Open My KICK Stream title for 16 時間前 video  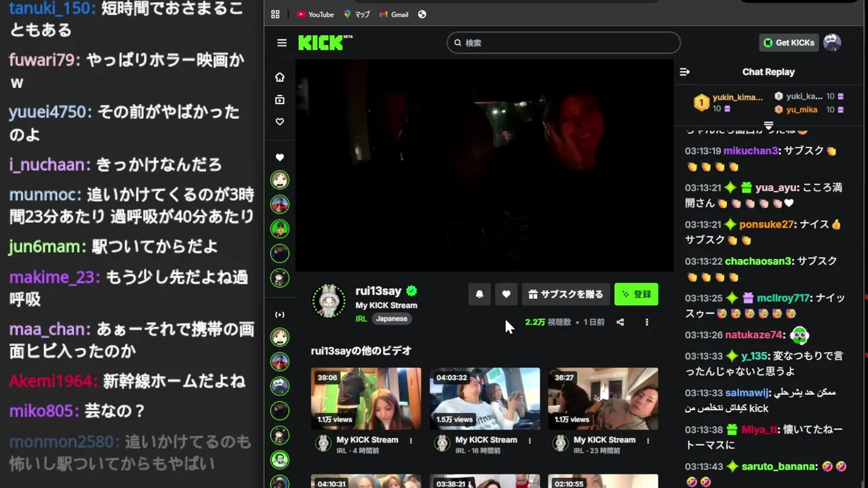(x=486, y=440)
